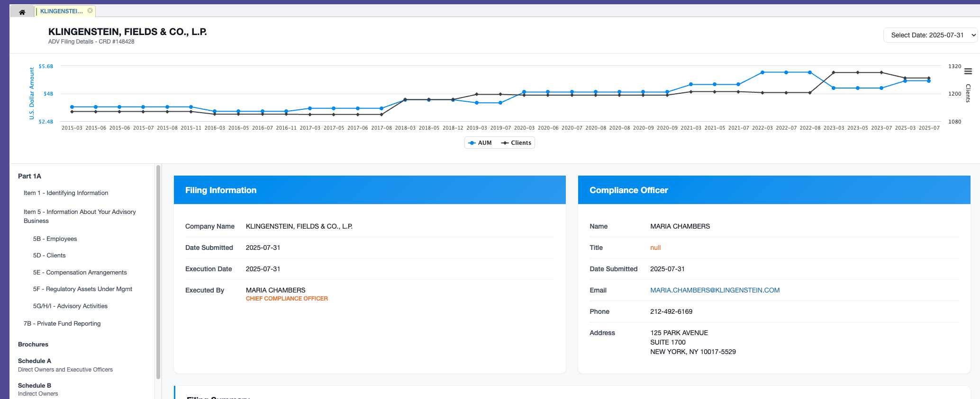The height and width of the screenshot is (399, 980).
Task: Click the last AUM data point 2025-07
Action: (x=928, y=81)
